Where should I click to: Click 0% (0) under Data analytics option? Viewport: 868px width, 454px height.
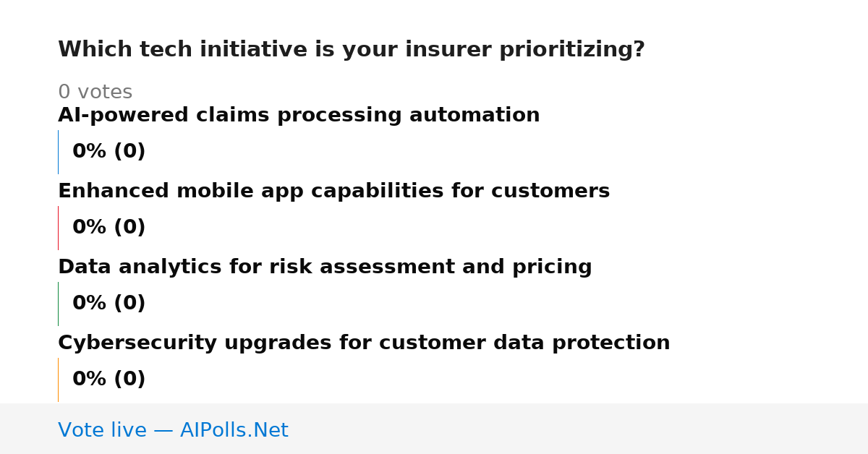coord(109,304)
